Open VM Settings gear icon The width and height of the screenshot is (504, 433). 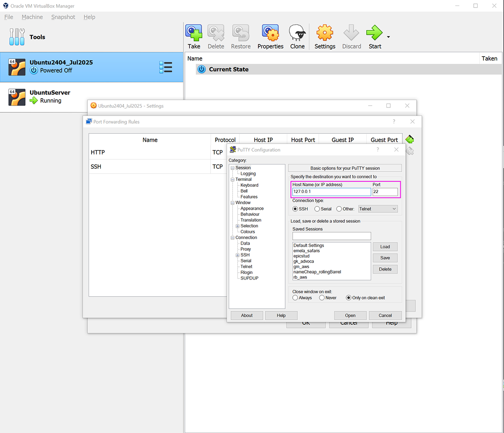pos(325,33)
